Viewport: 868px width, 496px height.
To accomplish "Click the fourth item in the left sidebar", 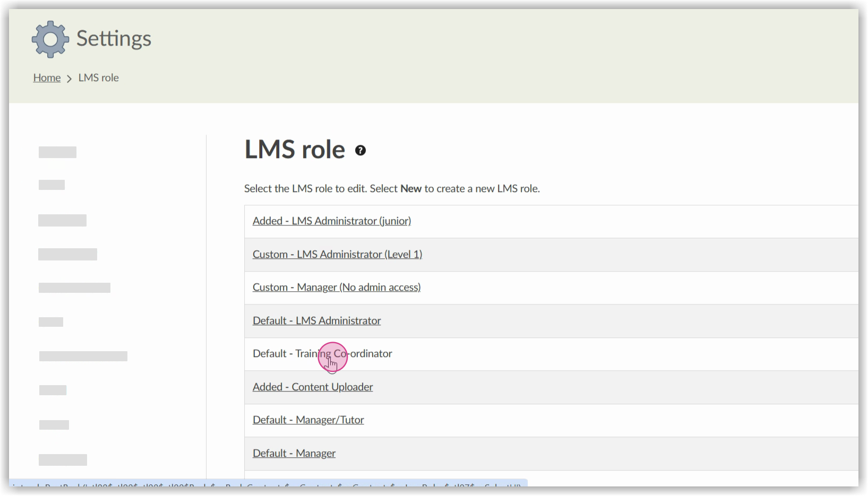I will click(x=67, y=254).
